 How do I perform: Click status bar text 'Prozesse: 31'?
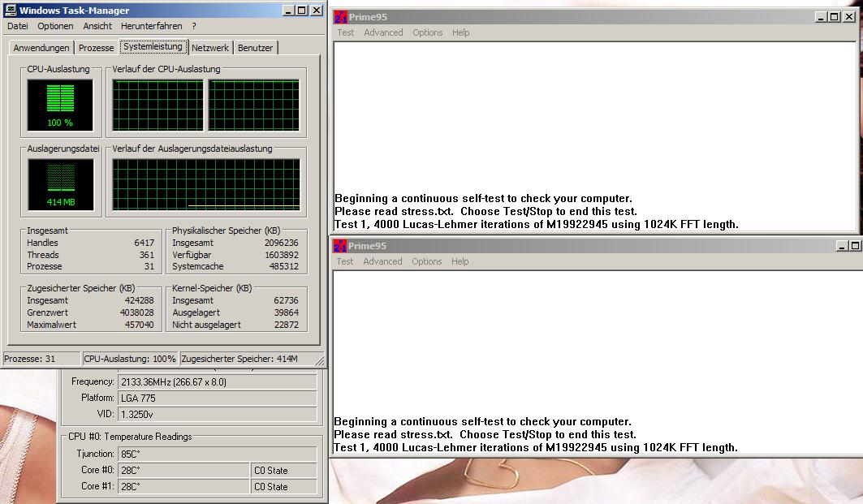coord(30,359)
